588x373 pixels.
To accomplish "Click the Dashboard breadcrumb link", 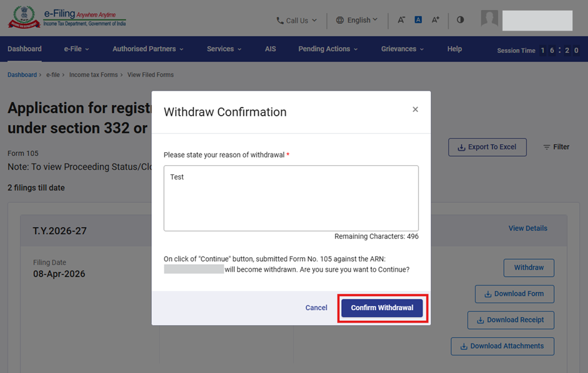I will coord(22,75).
